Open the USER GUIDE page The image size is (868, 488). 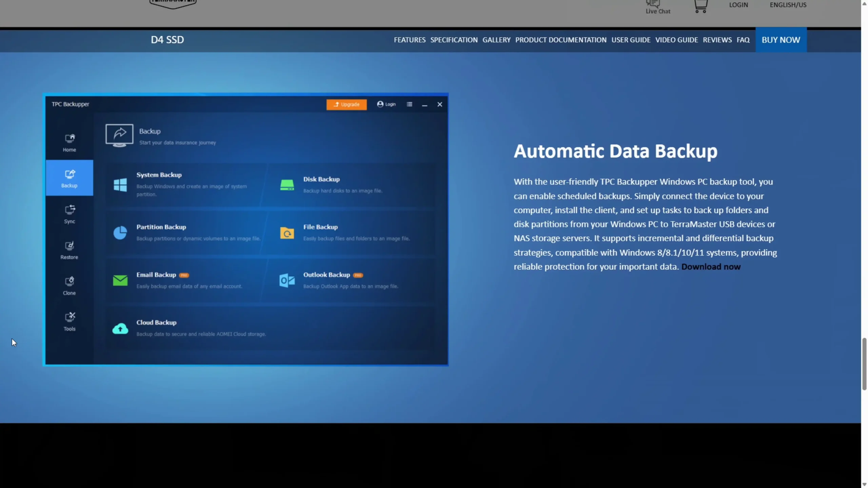coord(631,40)
